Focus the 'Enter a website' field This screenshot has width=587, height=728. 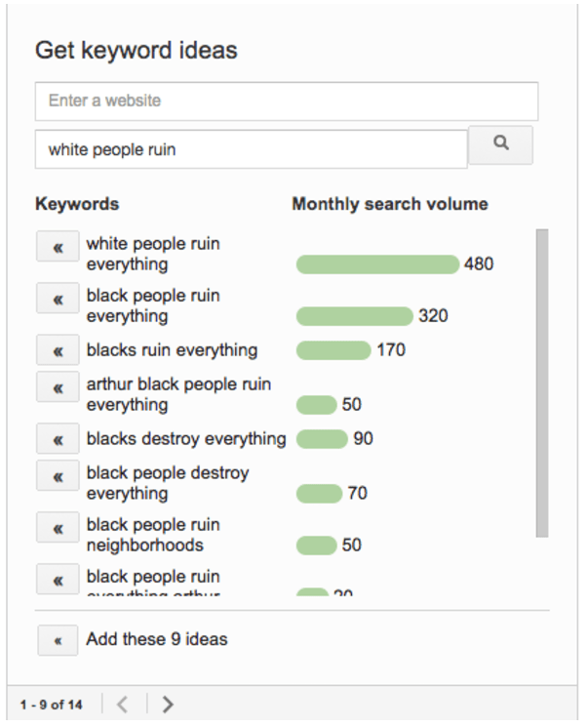[x=286, y=101]
